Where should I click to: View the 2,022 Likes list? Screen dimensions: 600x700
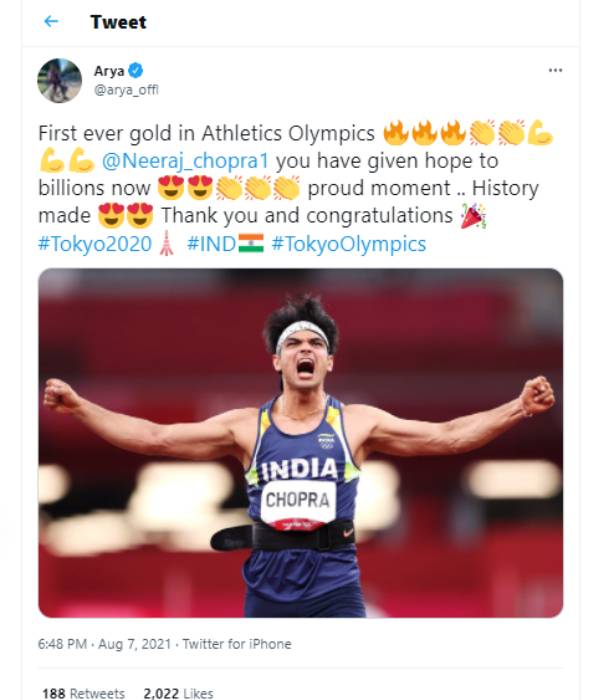click(178, 693)
